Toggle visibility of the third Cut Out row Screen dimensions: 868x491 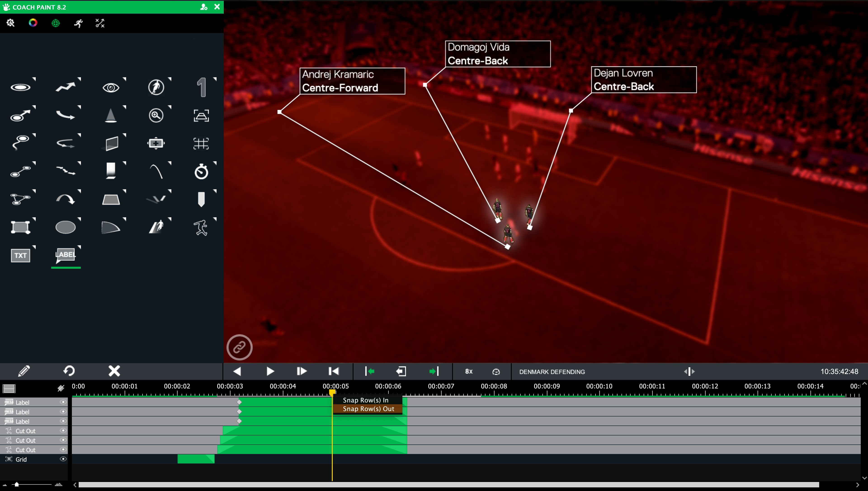[x=63, y=449]
